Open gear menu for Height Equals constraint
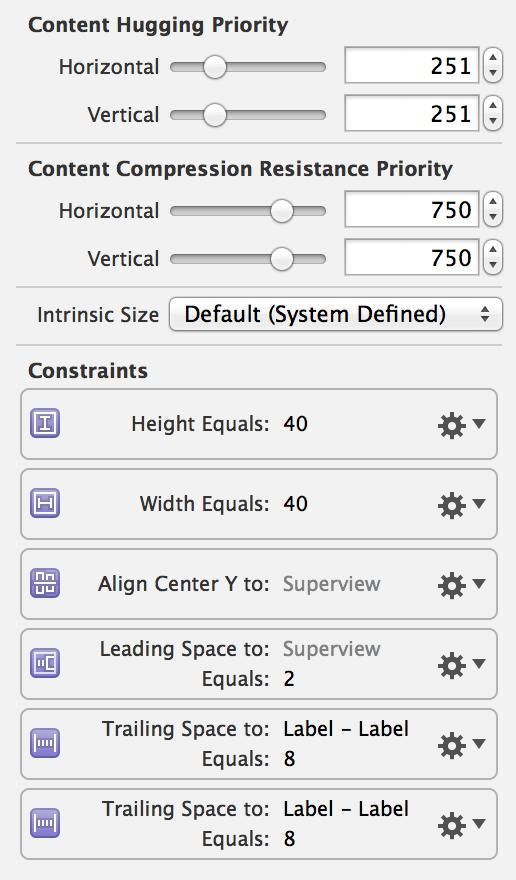This screenshot has width=516, height=880. [461, 425]
